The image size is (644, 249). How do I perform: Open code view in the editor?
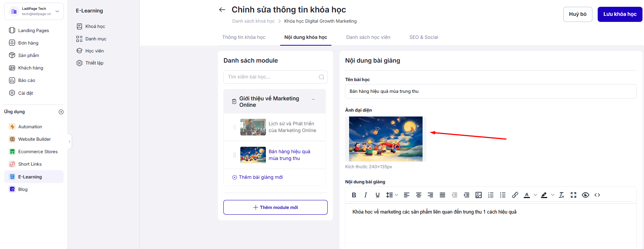tap(597, 195)
